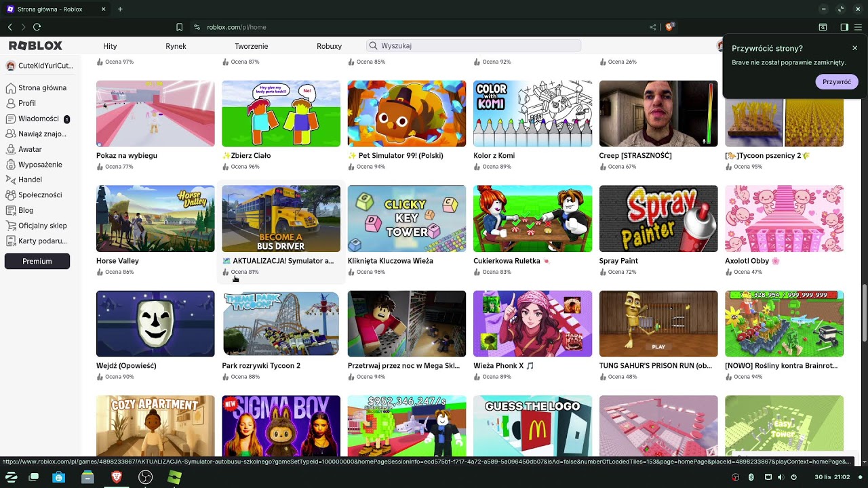Open Oficjalny sklep in the sidebar
The height and width of the screenshot is (488, 868).
37,225
